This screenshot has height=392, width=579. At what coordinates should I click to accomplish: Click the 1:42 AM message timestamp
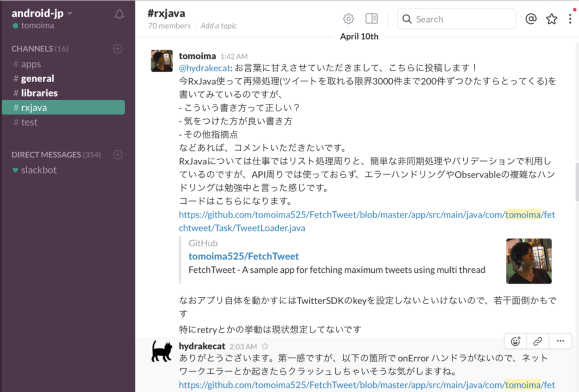[234, 57]
